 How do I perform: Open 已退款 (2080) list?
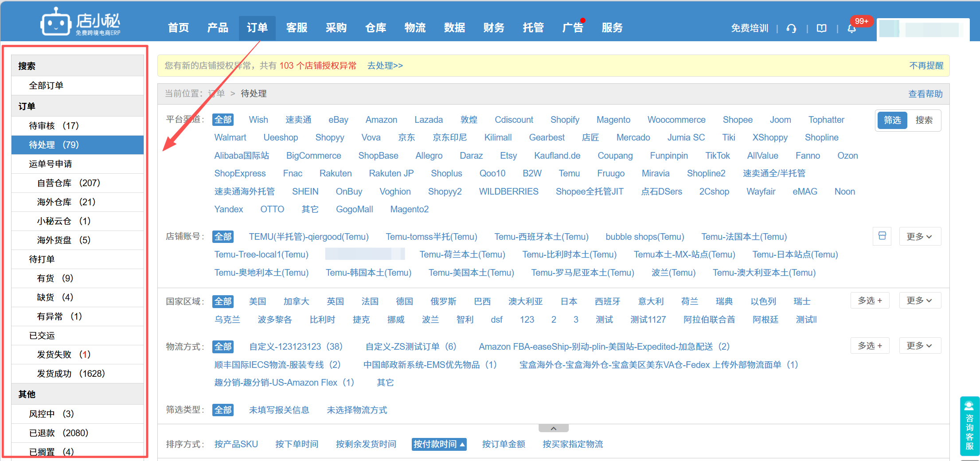coord(78,433)
